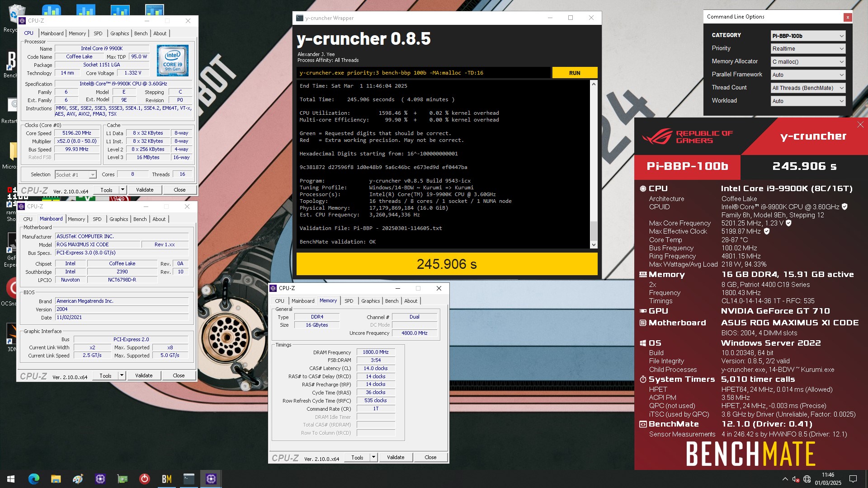The image size is (868, 488).
Task: Close the Command Line Options panel
Action: tap(848, 17)
